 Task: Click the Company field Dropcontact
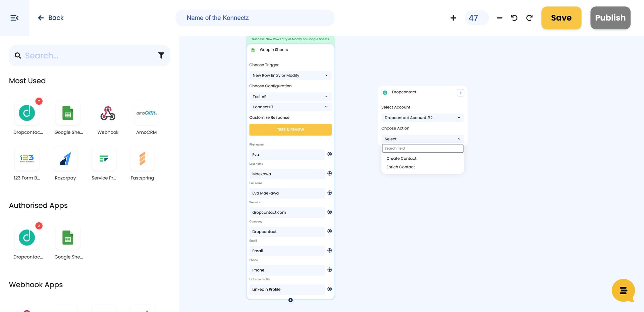coord(287,231)
